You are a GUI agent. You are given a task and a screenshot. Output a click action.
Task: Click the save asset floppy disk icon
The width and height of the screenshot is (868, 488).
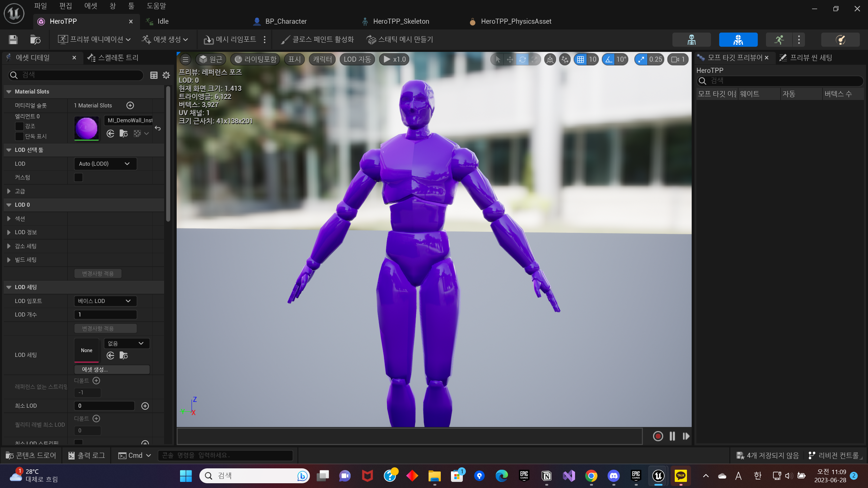[x=13, y=40]
